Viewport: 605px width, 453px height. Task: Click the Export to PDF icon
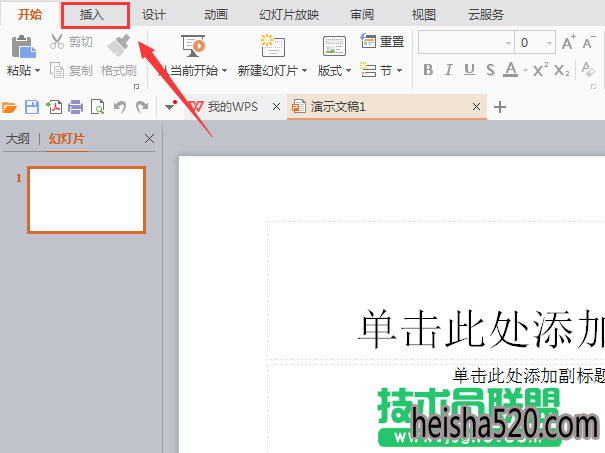[54, 107]
